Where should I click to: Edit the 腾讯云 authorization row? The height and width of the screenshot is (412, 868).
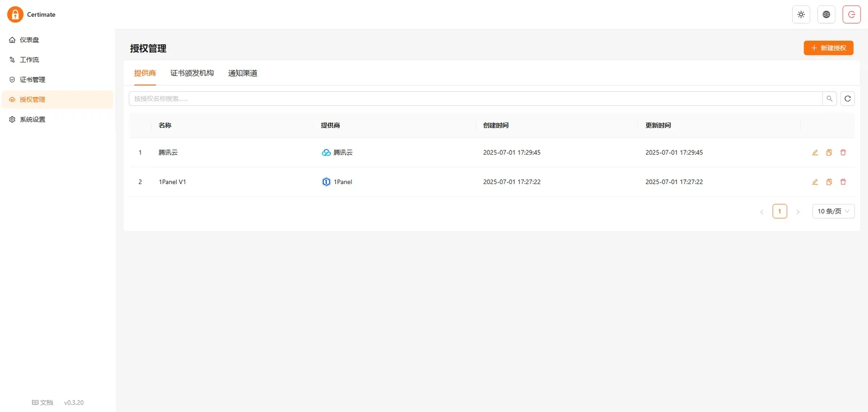(x=815, y=153)
